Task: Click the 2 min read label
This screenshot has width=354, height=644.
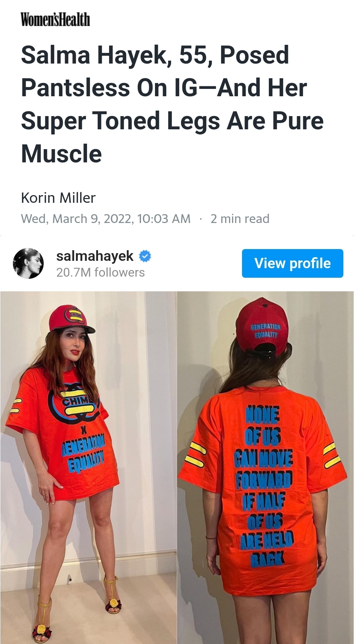Action: pyautogui.click(x=240, y=219)
